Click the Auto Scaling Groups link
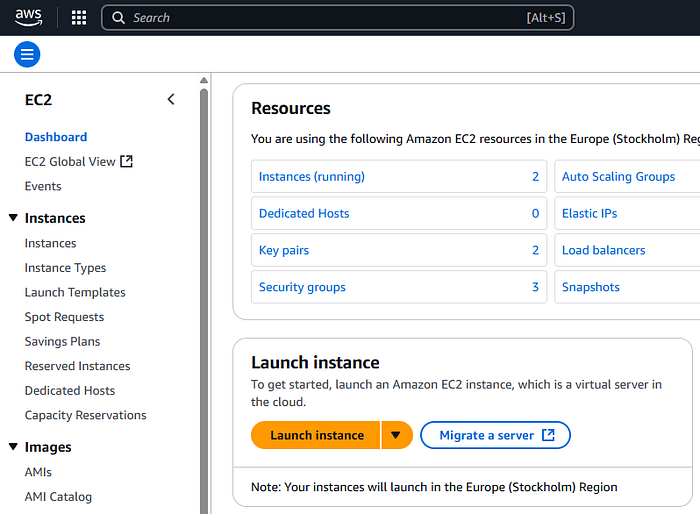The width and height of the screenshot is (700, 514). [618, 177]
